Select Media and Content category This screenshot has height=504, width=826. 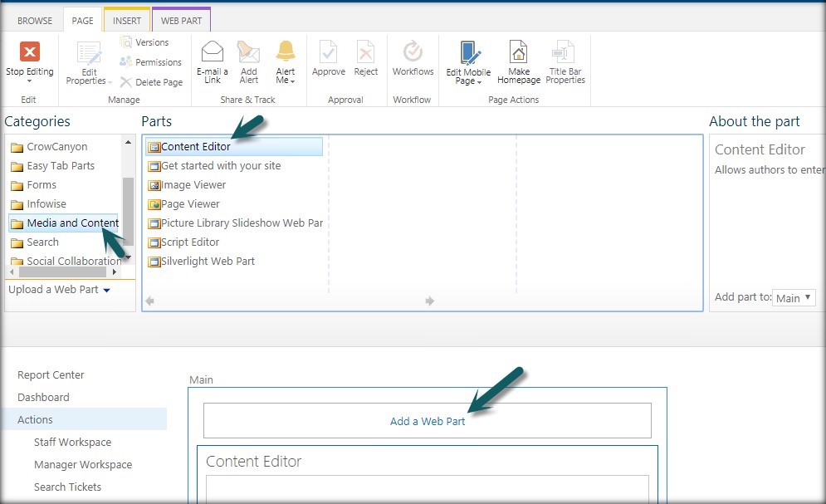point(64,223)
